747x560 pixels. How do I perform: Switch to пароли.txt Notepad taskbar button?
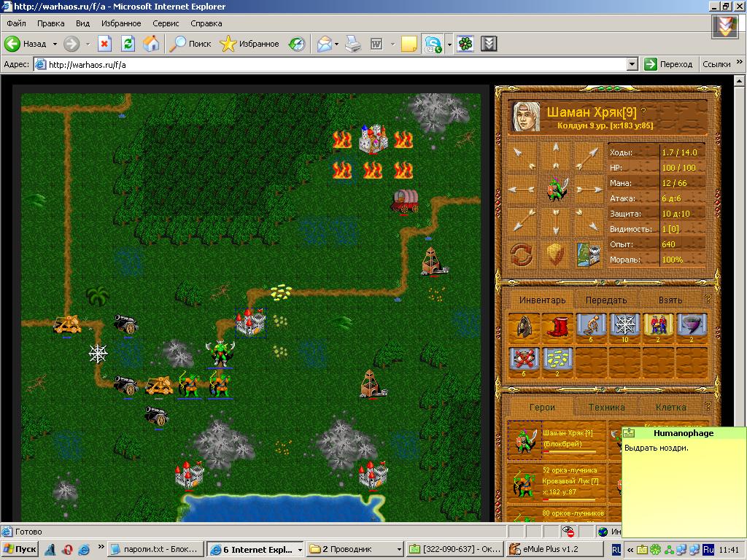coord(155,549)
